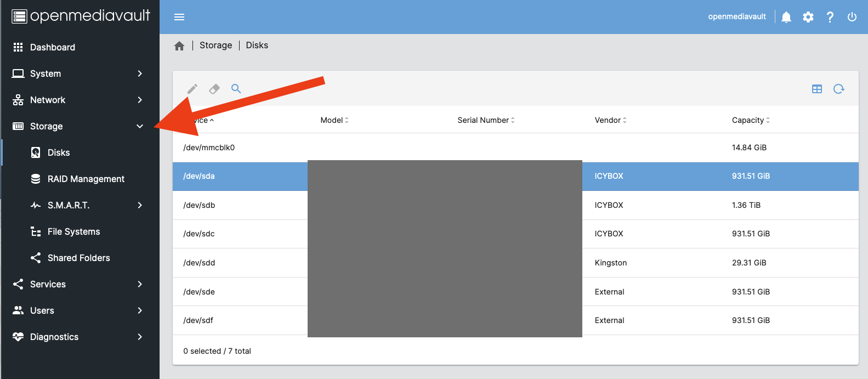Screen dimensions: 868x379
Task: Expand the Network menu chevron
Action: pos(140,100)
